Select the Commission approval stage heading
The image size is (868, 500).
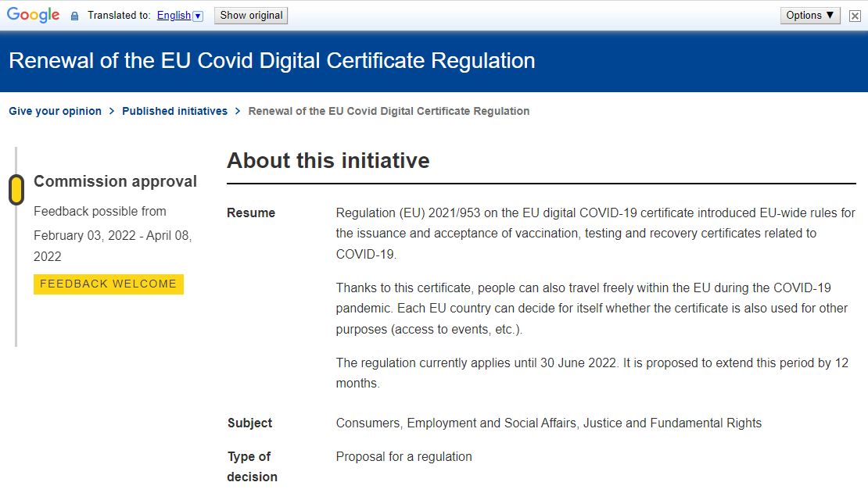coord(115,181)
